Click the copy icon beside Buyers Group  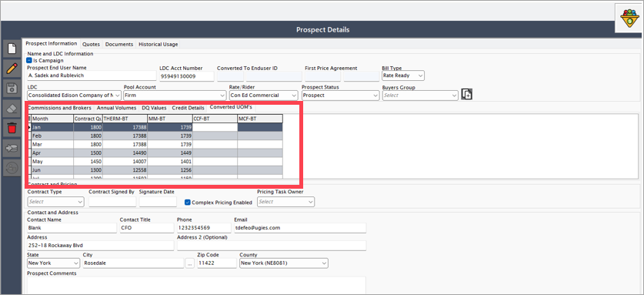tap(466, 94)
